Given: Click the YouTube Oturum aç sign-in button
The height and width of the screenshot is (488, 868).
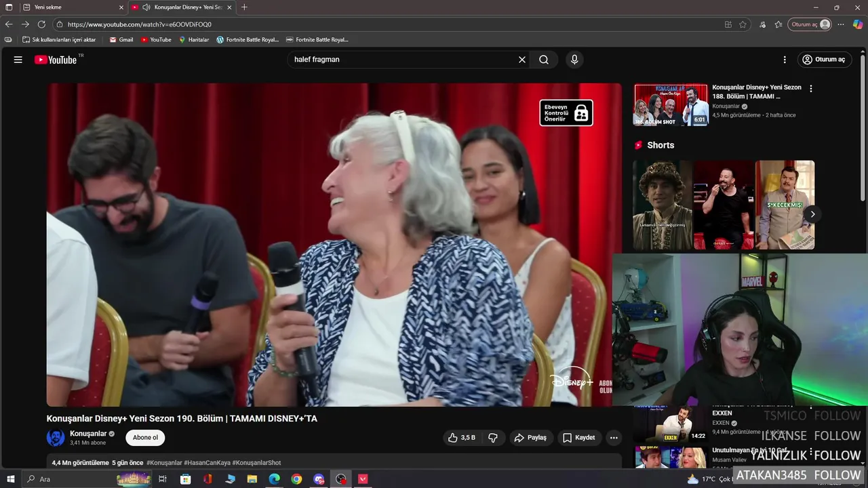Looking at the screenshot, I should click(825, 60).
